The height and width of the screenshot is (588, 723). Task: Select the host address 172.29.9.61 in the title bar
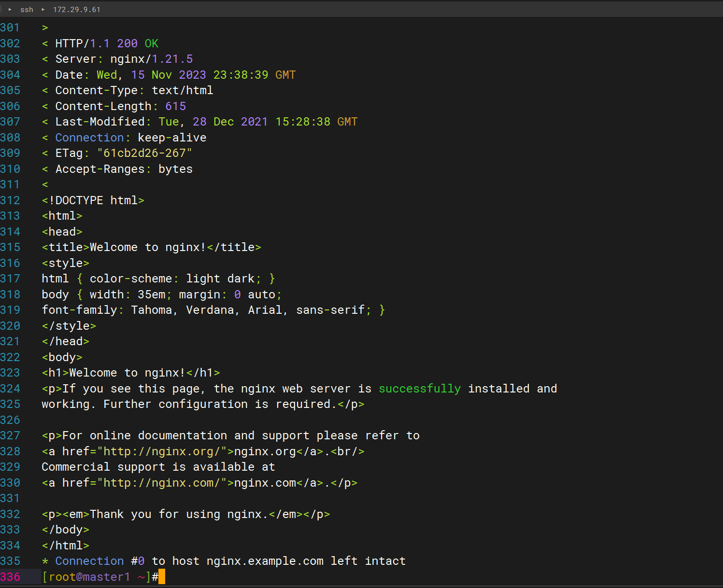pos(77,10)
